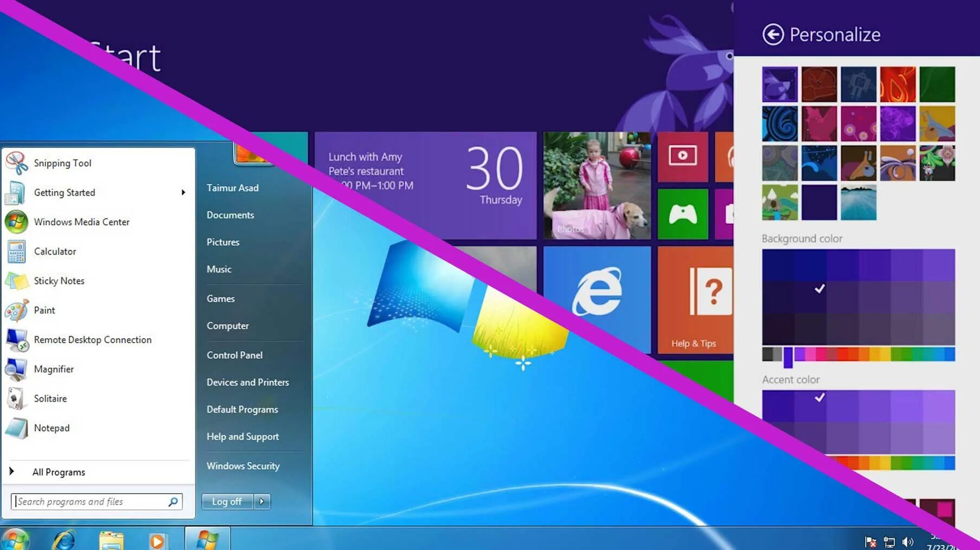Open Help and Support
Viewport: 980px width, 550px height.
[x=242, y=437]
